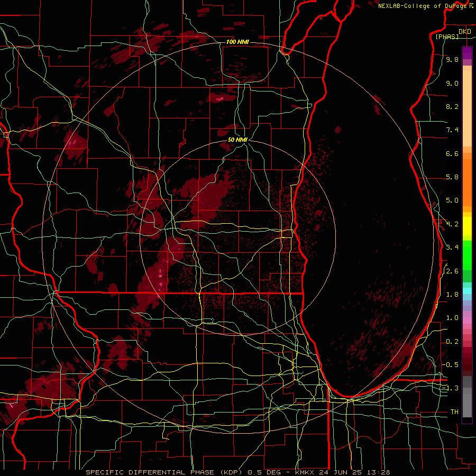The width and height of the screenshot is (476, 476).
Task: Pick the cyan segment of color bar
Action: [467, 290]
